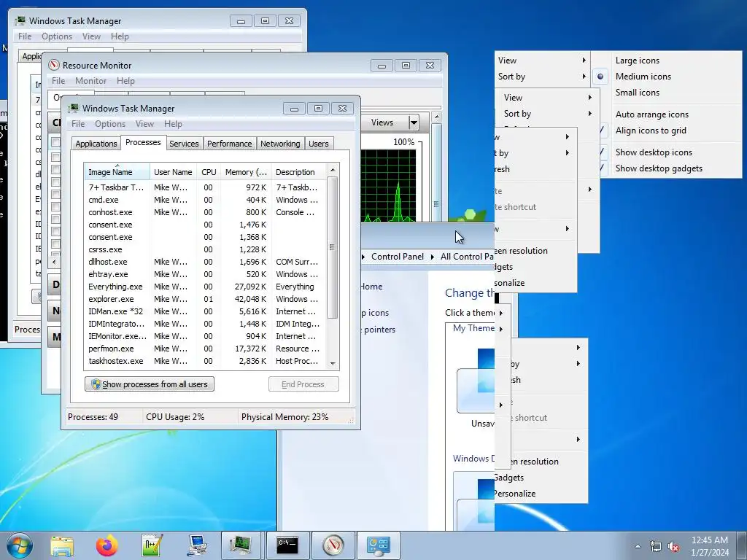The image size is (747, 560).
Task: Open the front Task Manager Options menu
Action: (110, 124)
